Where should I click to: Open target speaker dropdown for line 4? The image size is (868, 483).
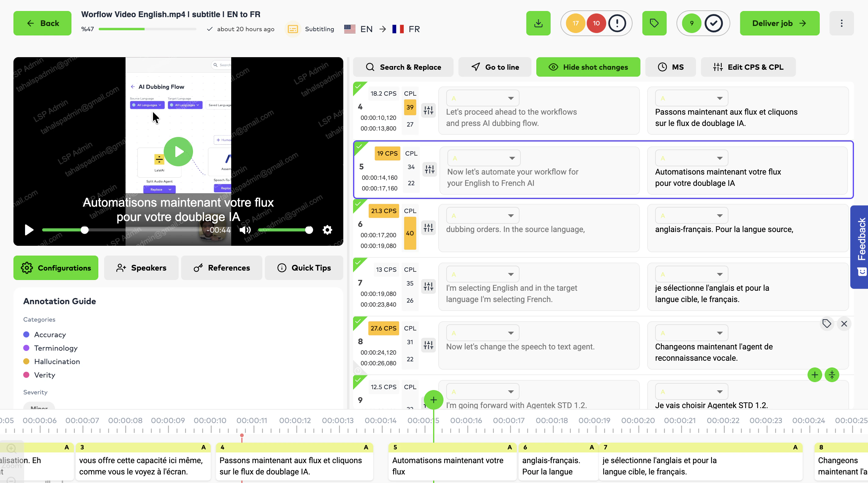pyautogui.click(x=691, y=98)
